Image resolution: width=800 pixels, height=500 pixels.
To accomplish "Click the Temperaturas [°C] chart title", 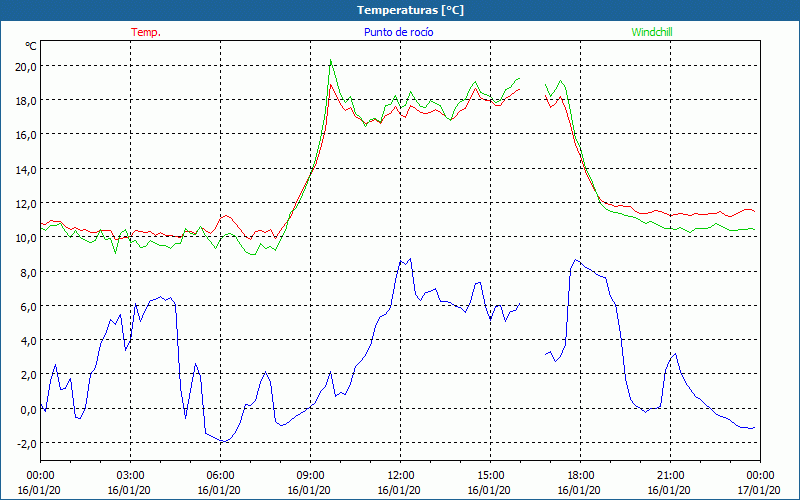I will (410, 10).
